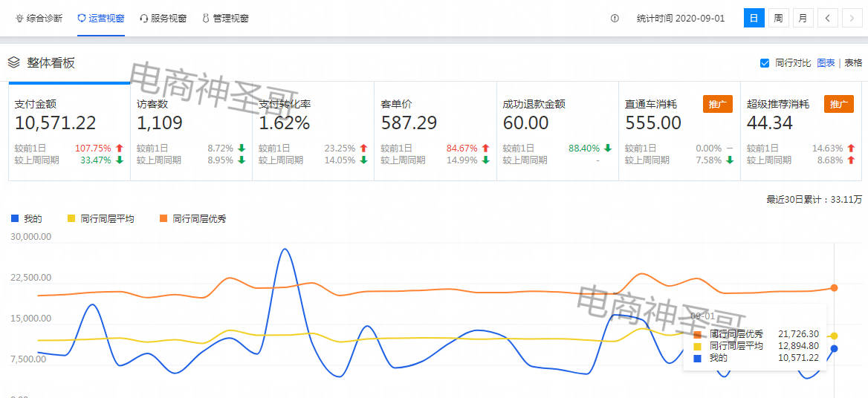
Task: Select the 客单价 metric card
Action: 435,131
